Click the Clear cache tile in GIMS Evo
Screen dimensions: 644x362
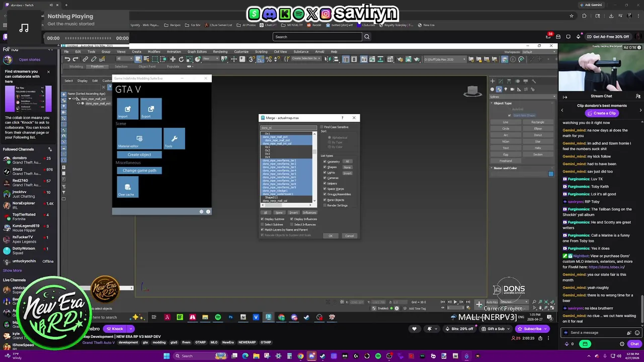128,187
